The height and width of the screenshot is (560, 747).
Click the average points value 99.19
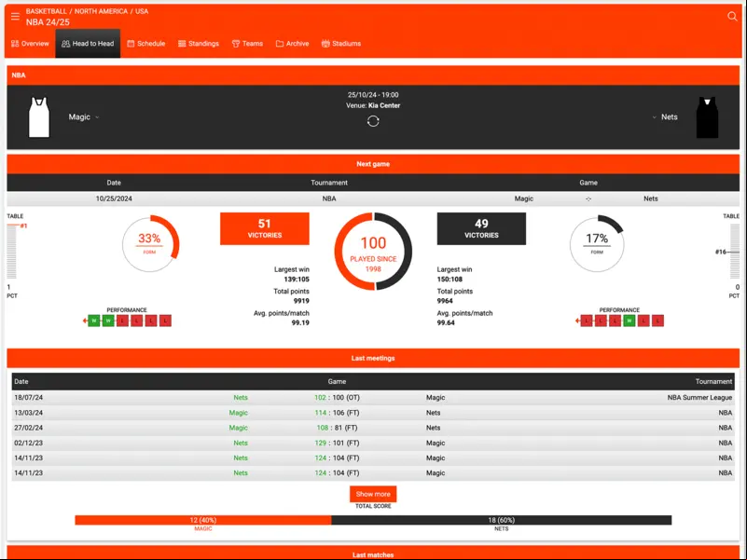pyautogui.click(x=300, y=322)
